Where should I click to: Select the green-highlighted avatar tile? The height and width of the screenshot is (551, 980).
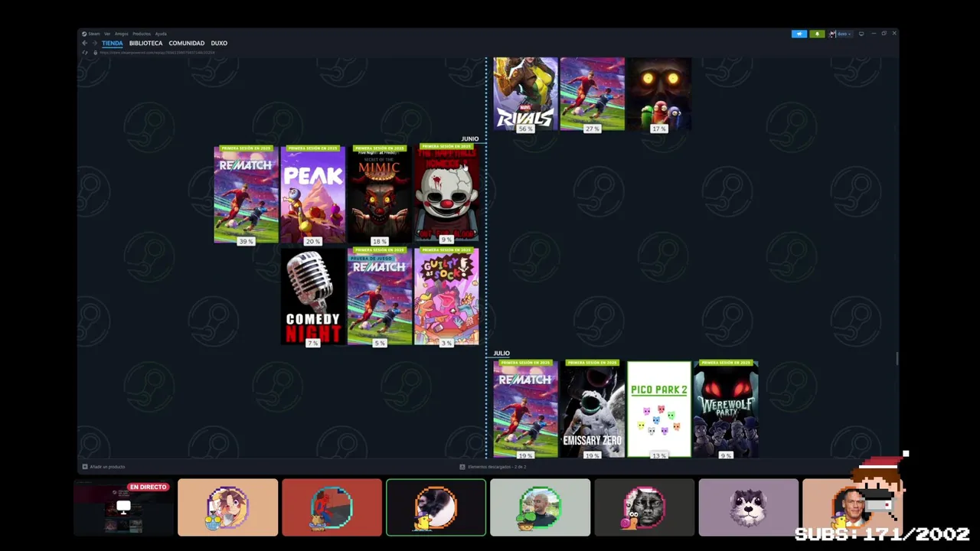tap(436, 507)
